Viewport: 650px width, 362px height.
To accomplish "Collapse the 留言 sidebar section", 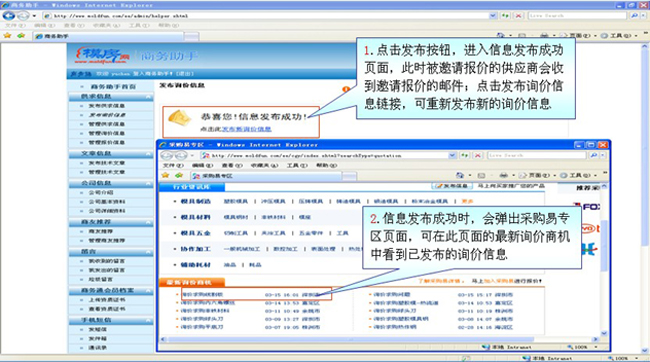I will pos(148,252).
